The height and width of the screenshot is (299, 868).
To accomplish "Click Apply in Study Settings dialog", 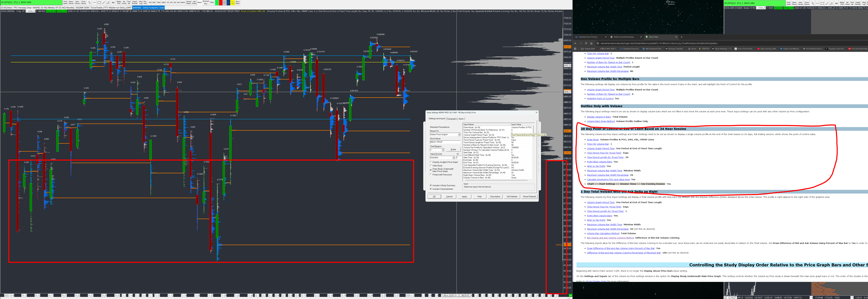I will click(x=464, y=197).
